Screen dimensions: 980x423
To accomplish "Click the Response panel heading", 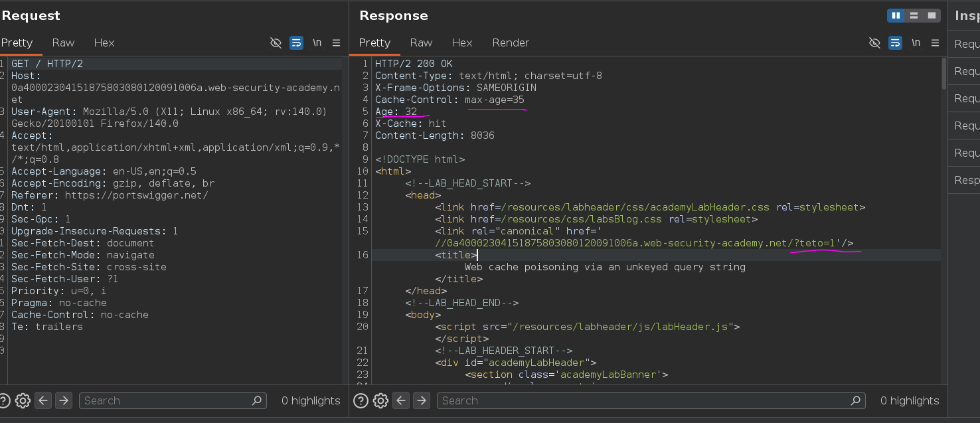I will [x=394, y=15].
